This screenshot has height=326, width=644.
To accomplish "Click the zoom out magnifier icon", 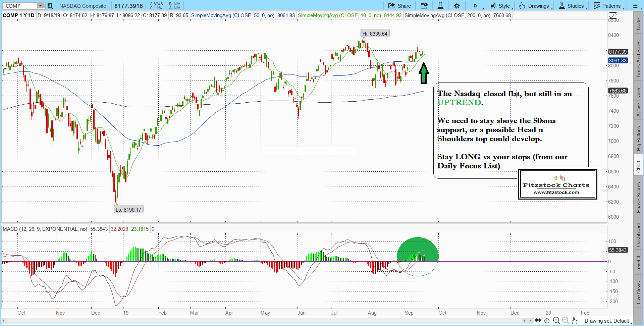I will click(x=566, y=321).
